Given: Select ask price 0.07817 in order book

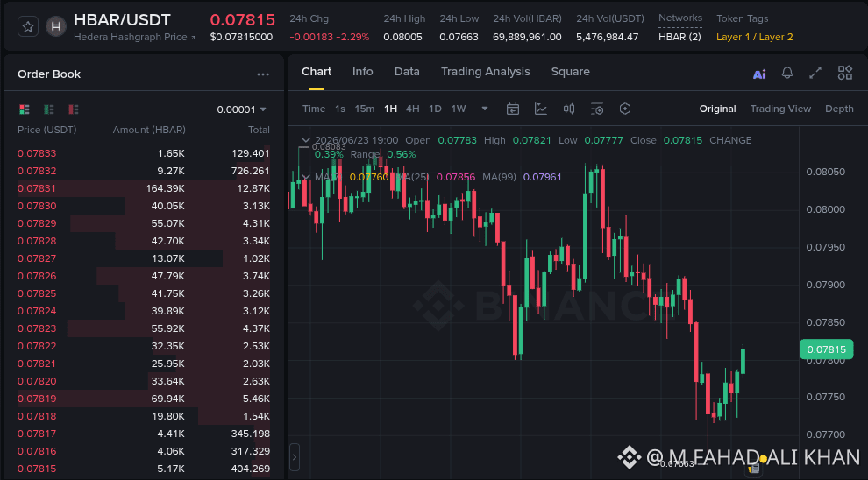Looking at the screenshot, I should pos(37,434).
